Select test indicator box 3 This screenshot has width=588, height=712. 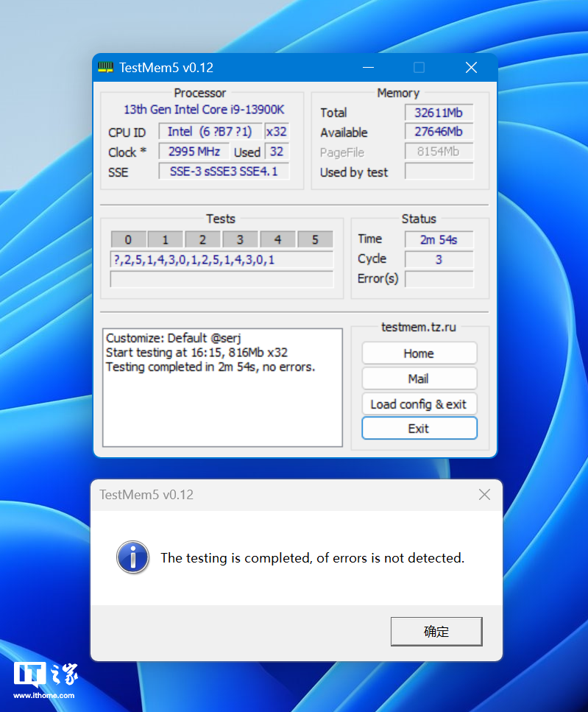click(240, 240)
